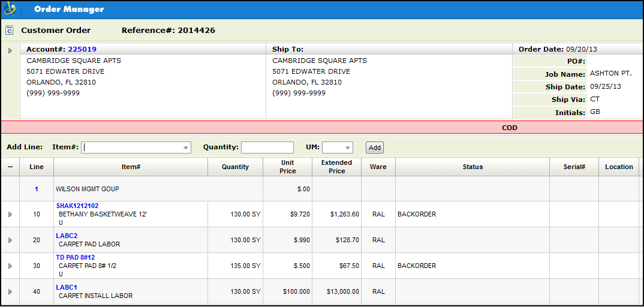
Task: Click the Status column header
Action: (473, 167)
